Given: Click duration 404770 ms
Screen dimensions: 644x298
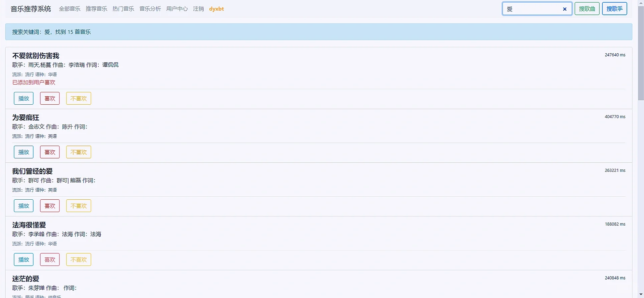Looking at the screenshot, I should [x=615, y=116].
